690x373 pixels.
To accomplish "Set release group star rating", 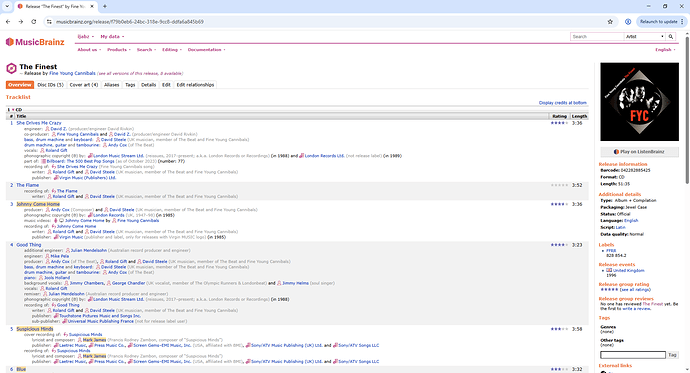I will click(609, 289).
